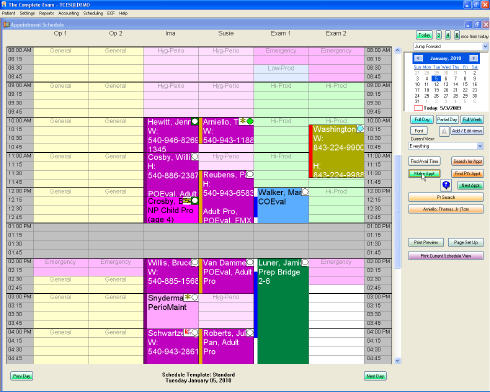Click the green Today button

coord(424,35)
